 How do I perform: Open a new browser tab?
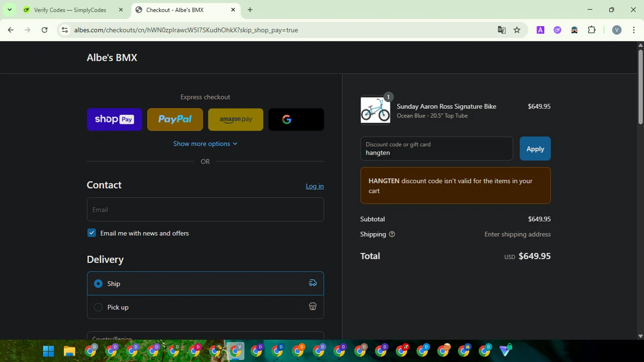click(x=250, y=10)
